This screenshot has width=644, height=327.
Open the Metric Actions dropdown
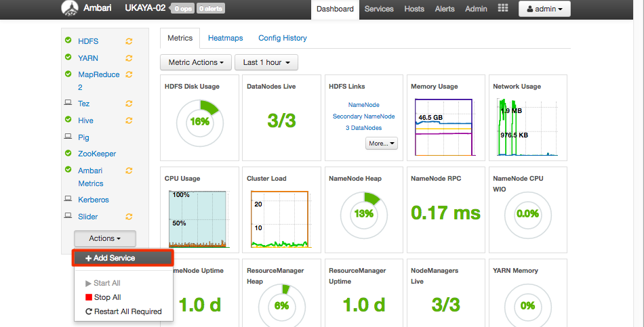tap(196, 62)
